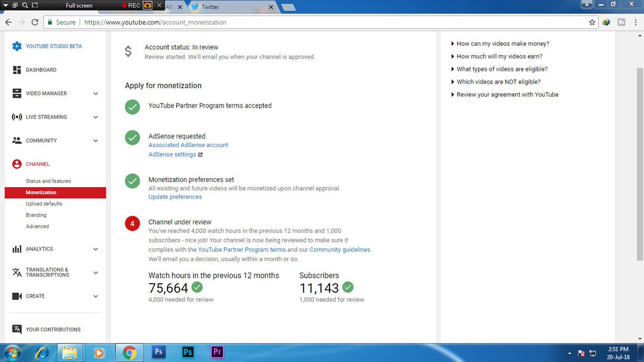This screenshot has height=362, width=644.
Task: Open Advanced in the Channel menu
Action: 37,226
